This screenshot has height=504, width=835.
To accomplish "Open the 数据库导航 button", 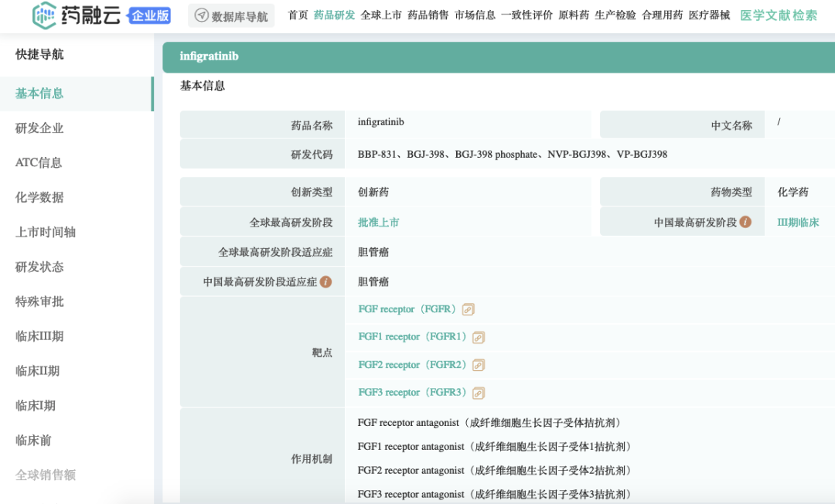I will coord(231,15).
